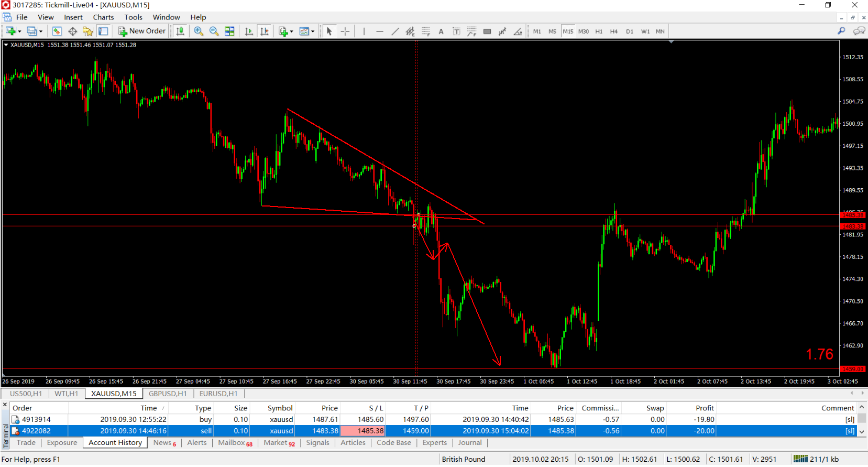Switch to the US500,H1 chart tab

tap(26, 394)
